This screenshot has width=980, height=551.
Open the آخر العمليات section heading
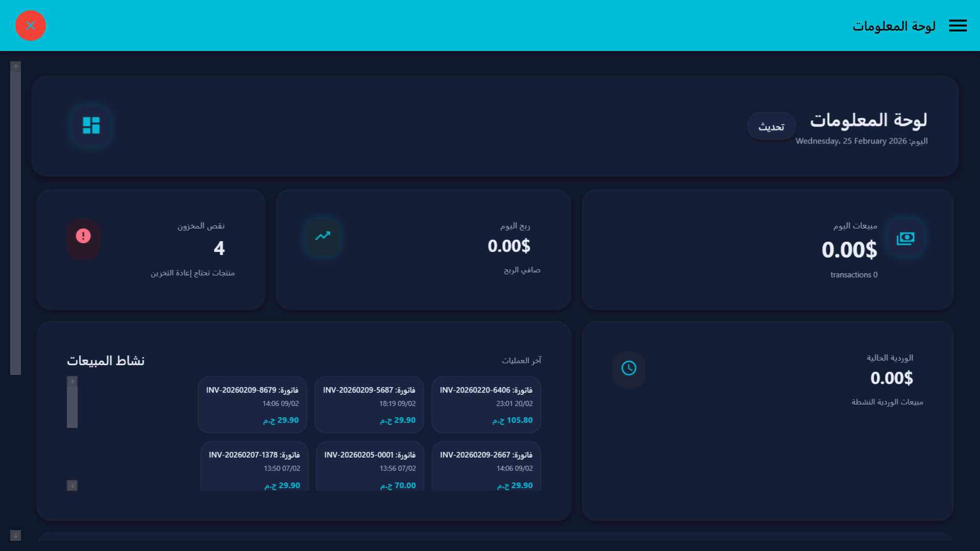click(521, 361)
